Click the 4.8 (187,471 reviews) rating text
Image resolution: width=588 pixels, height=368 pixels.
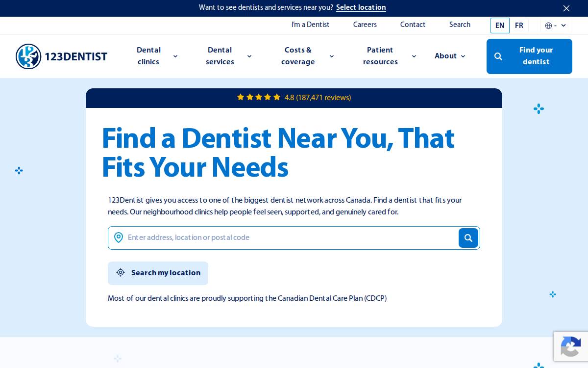318,98
